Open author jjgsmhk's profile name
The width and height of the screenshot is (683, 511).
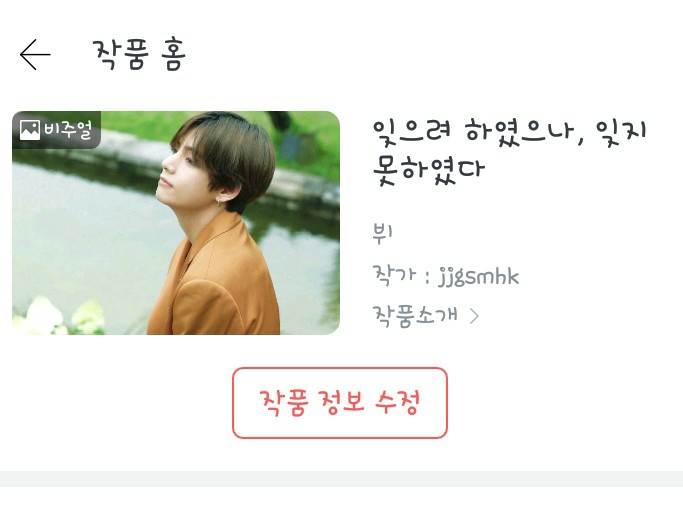(478, 277)
